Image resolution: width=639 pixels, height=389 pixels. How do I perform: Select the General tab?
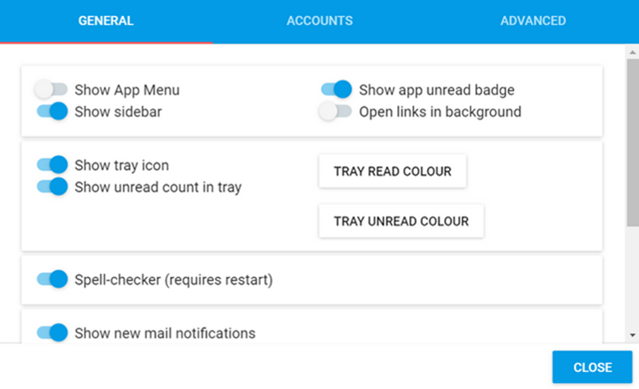coord(106,21)
